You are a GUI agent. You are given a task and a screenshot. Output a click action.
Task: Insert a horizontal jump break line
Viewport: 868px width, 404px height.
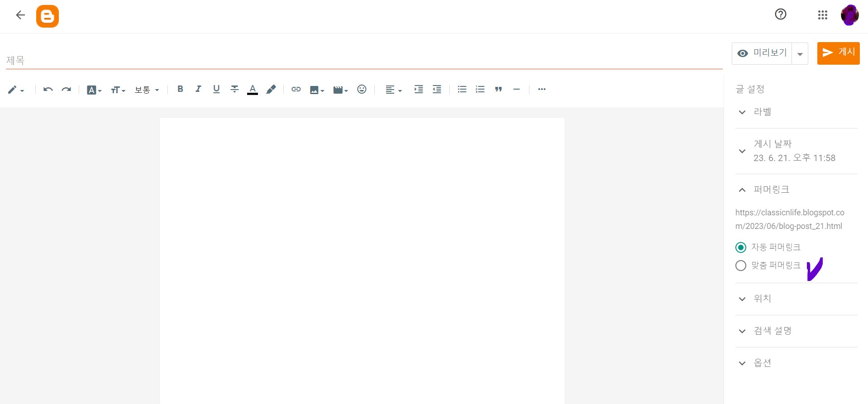click(516, 89)
